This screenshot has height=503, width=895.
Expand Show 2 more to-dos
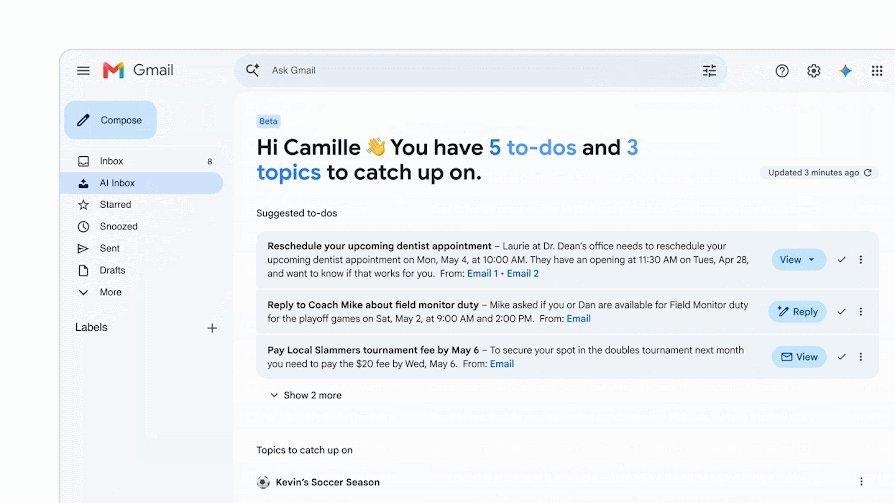(306, 395)
